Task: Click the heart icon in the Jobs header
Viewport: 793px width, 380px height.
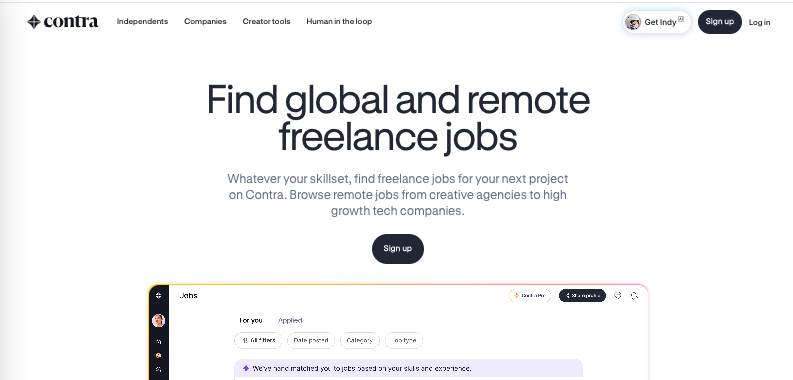Action: [x=618, y=295]
